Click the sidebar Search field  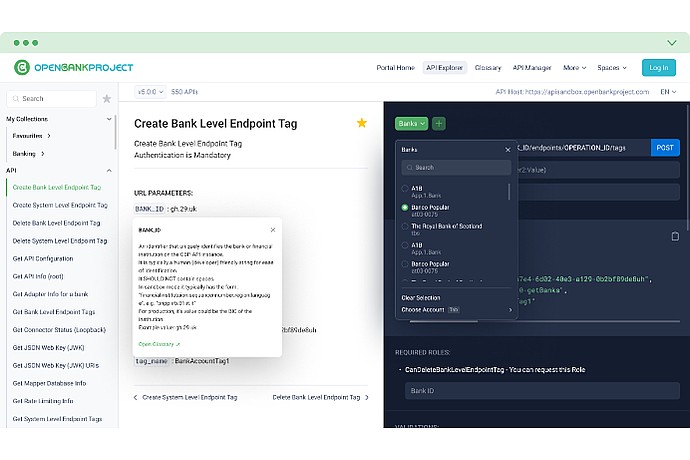pos(51,99)
